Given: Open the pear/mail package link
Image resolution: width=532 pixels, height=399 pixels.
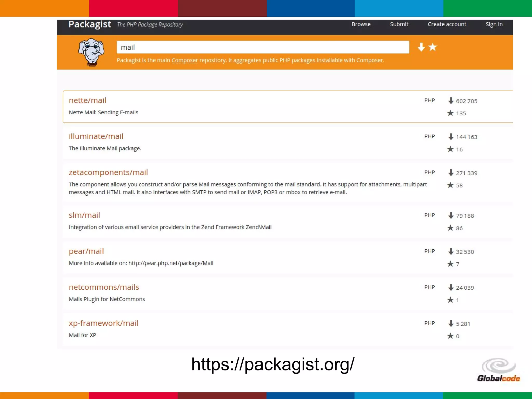Looking at the screenshot, I should (86, 251).
